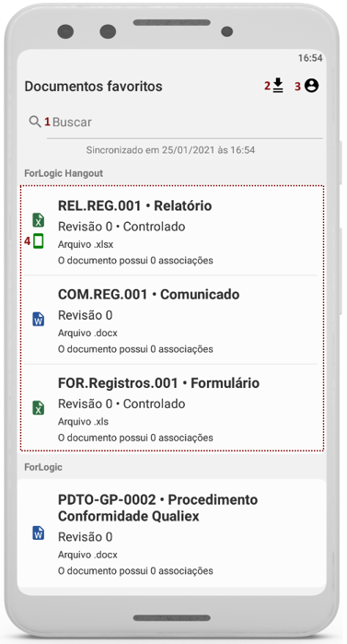The height and width of the screenshot is (644, 347).
Task: Open FOR.Registros.001 Formulário document
Action: 171,408
